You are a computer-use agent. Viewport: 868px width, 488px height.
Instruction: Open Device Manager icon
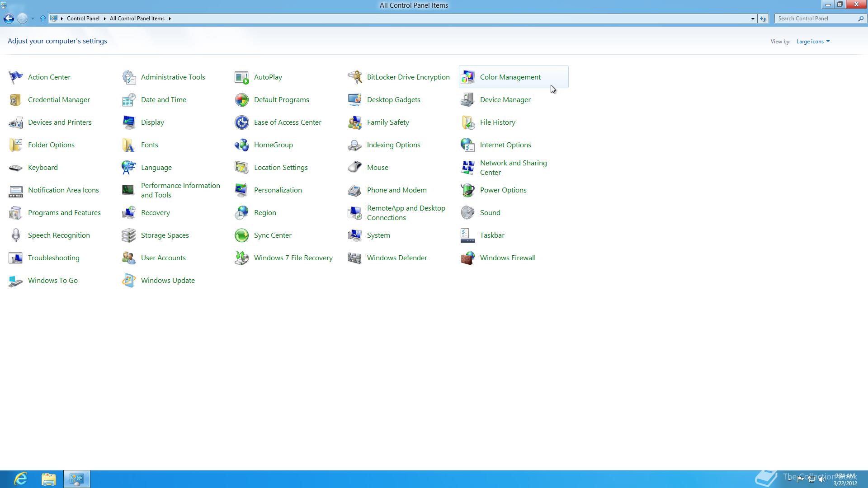(467, 100)
